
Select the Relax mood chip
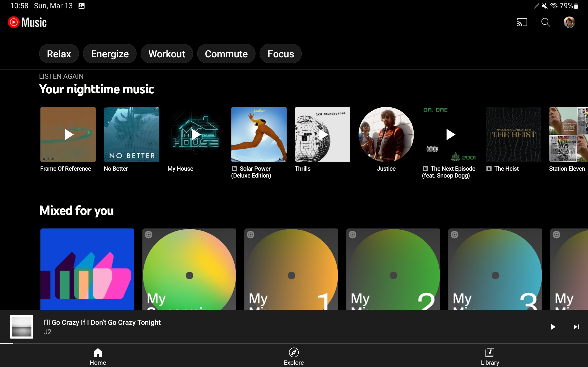[x=59, y=54]
